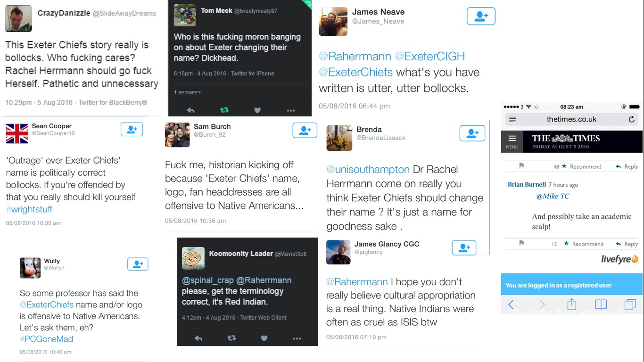Reply to Koomoonity Leader's tweet using the arrow icon
Screen dimensions: 644x362
[198, 338]
